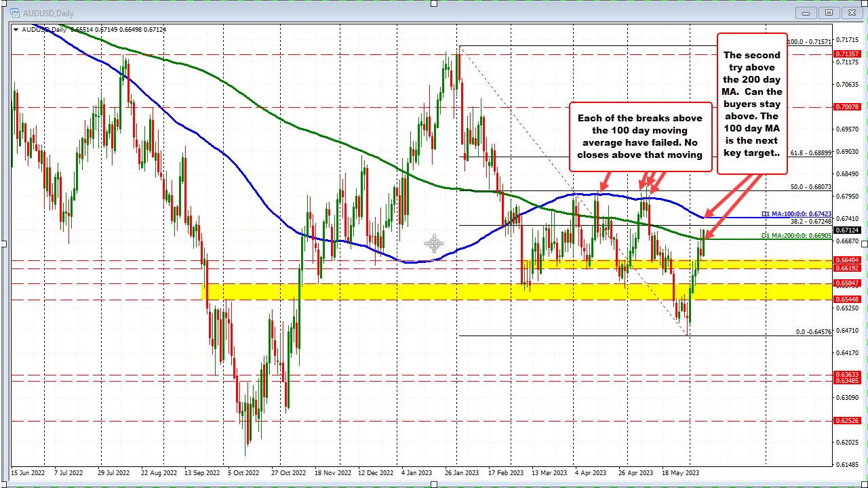Viewport: 868px width, 488px height.
Task: Click the 50.0 Fibonacci level label
Action: (x=810, y=187)
